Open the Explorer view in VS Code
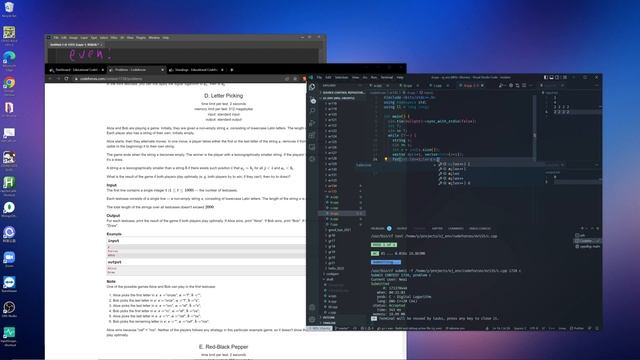The height and width of the screenshot is (360, 640). (312, 87)
